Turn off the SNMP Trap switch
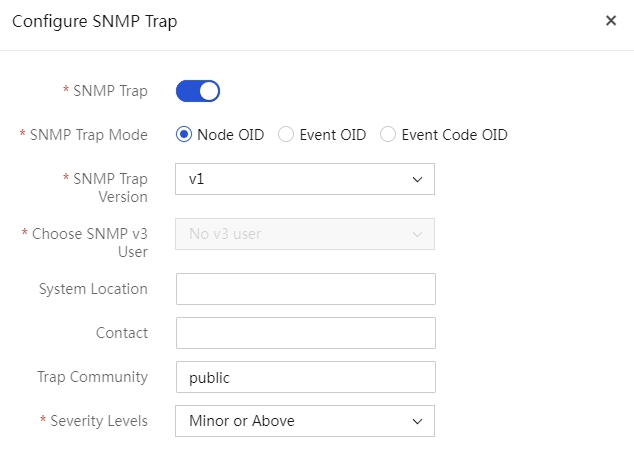634x468 pixels. pos(198,91)
